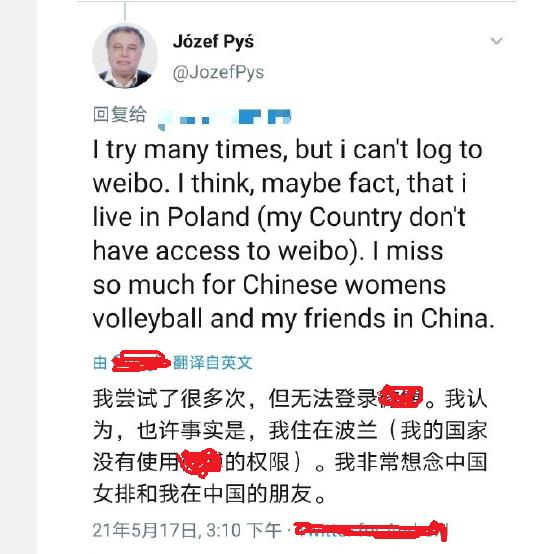
Task: Select the English tweet text beginning 'I try many times'
Action: point(293,234)
